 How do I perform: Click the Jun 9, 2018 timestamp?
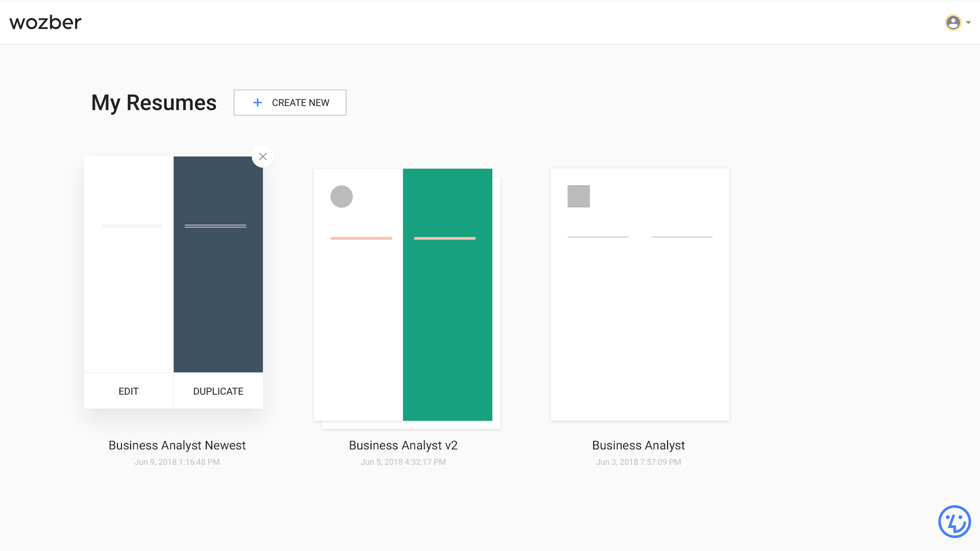[x=177, y=462]
